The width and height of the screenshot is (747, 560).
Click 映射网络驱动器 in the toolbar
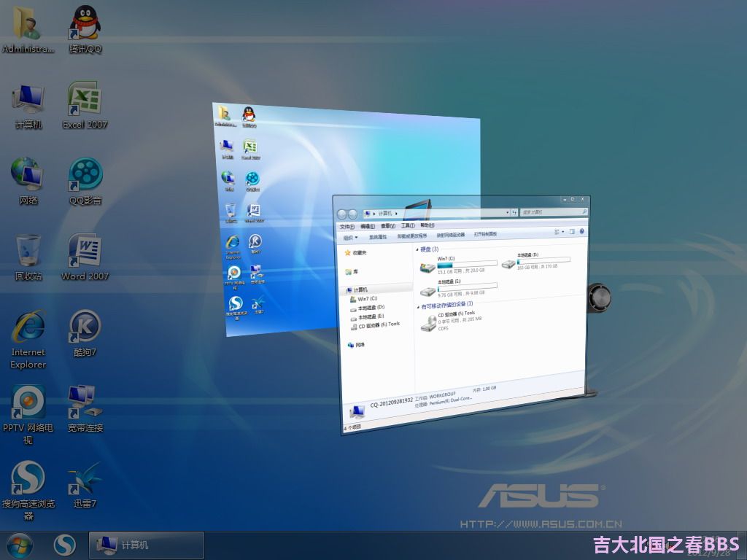pos(451,235)
